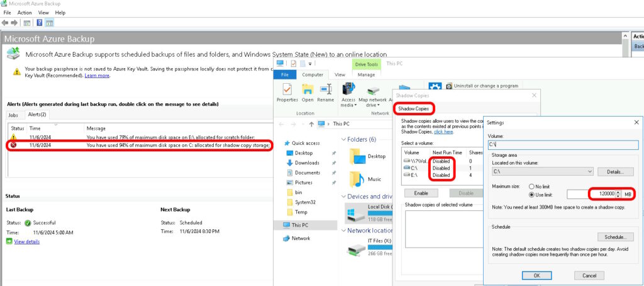Open the View tab in File Explorer

click(x=340, y=74)
